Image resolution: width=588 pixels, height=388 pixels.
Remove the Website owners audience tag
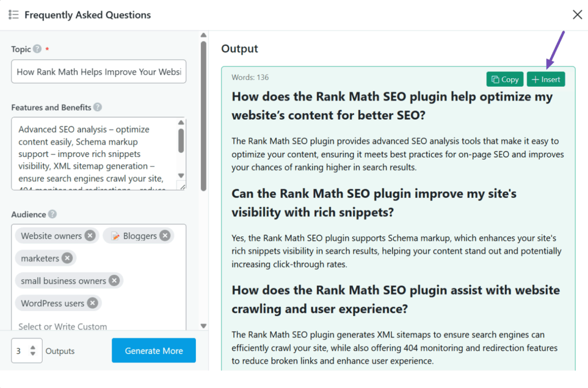pyautogui.click(x=90, y=235)
